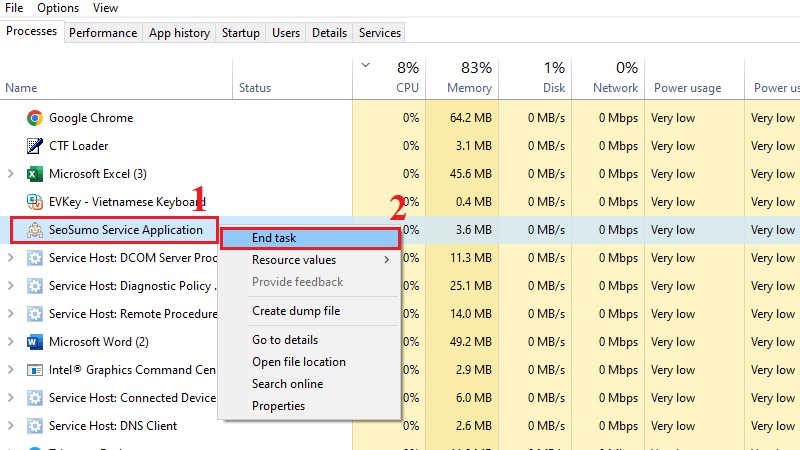Image resolution: width=800 pixels, height=450 pixels.
Task: Select Service Host: DNS Client name
Action: click(113, 426)
